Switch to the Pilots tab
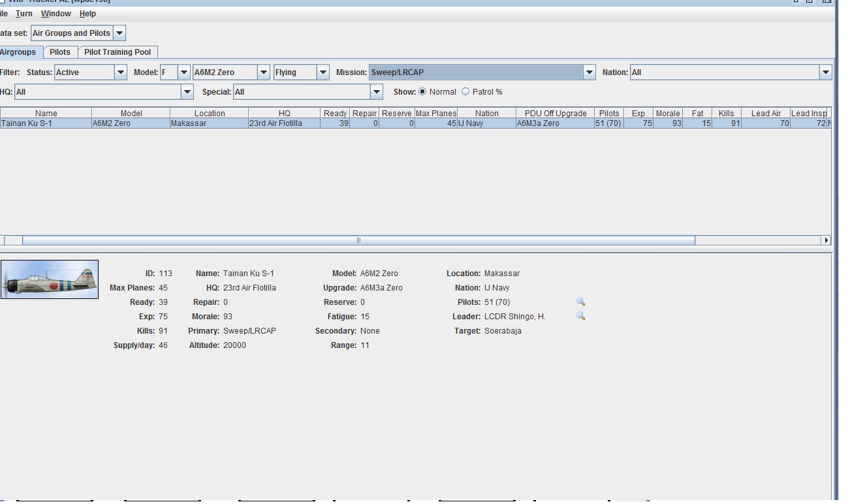Viewport: 850px width, 504px height. coord(60,52)
